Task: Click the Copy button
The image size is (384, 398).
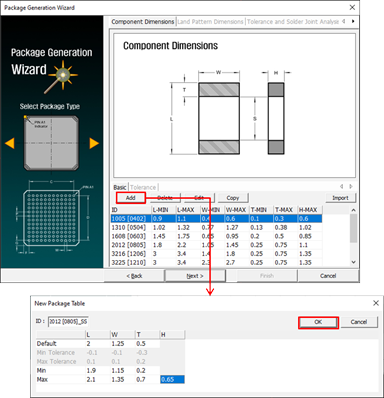Action: 233,198
